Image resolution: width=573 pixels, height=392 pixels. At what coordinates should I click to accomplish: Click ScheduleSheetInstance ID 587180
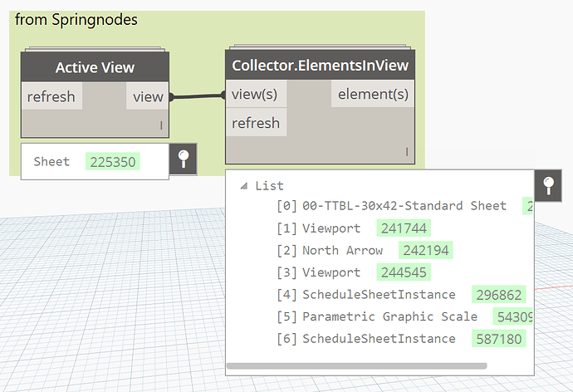coord(499,339)
